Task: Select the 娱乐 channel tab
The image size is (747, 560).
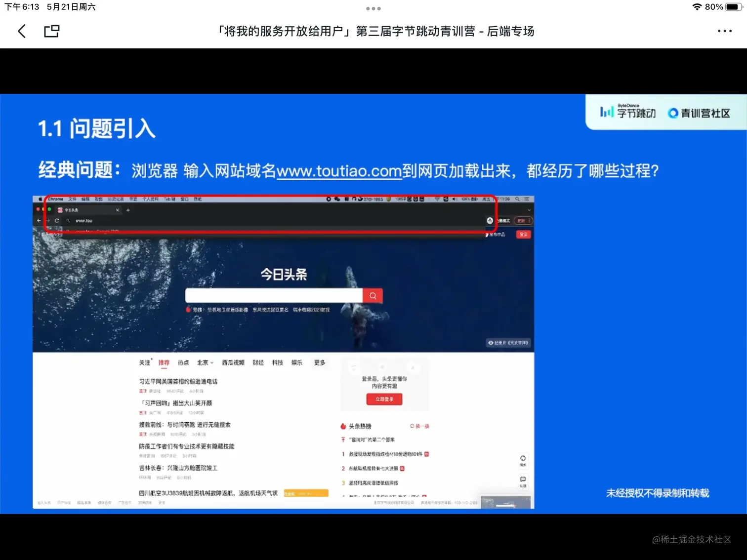Action: tap(297, 362)
